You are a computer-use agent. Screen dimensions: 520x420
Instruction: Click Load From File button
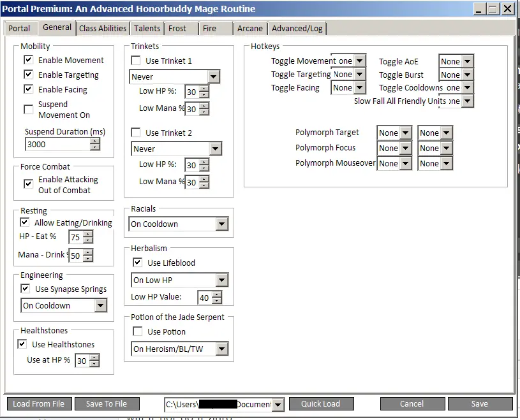[x=39, y=404]
